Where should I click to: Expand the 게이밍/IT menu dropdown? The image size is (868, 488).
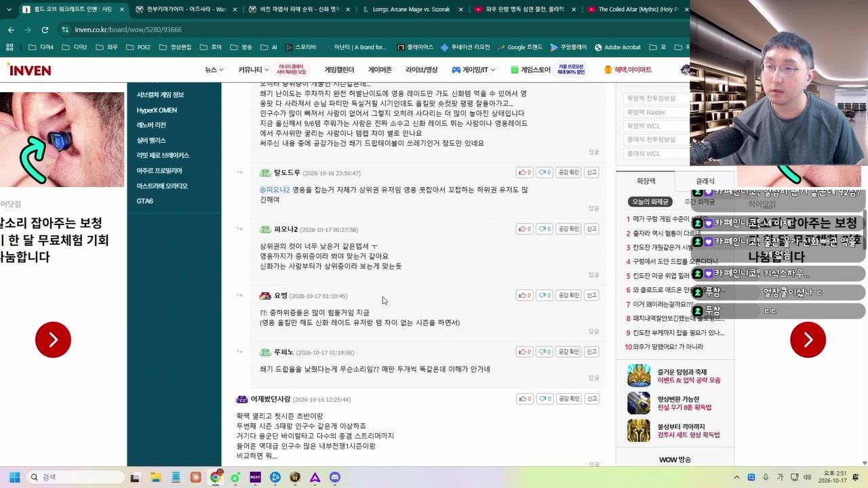[474, 70]
